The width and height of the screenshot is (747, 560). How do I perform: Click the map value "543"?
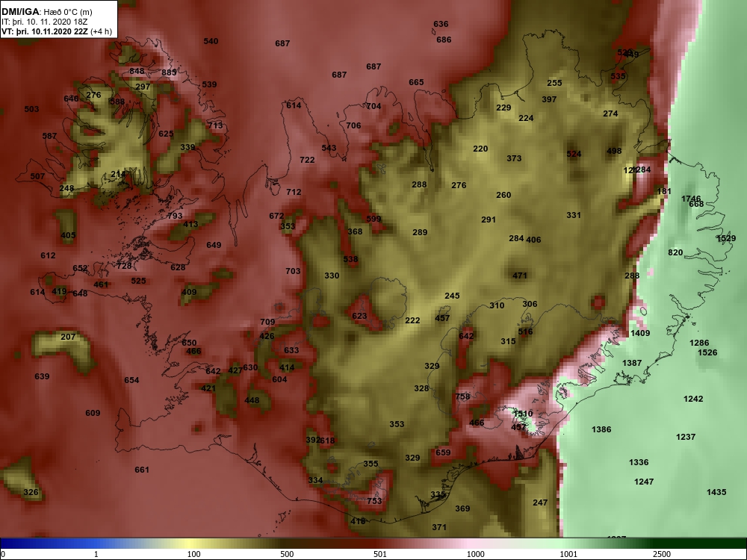(329, 148)
